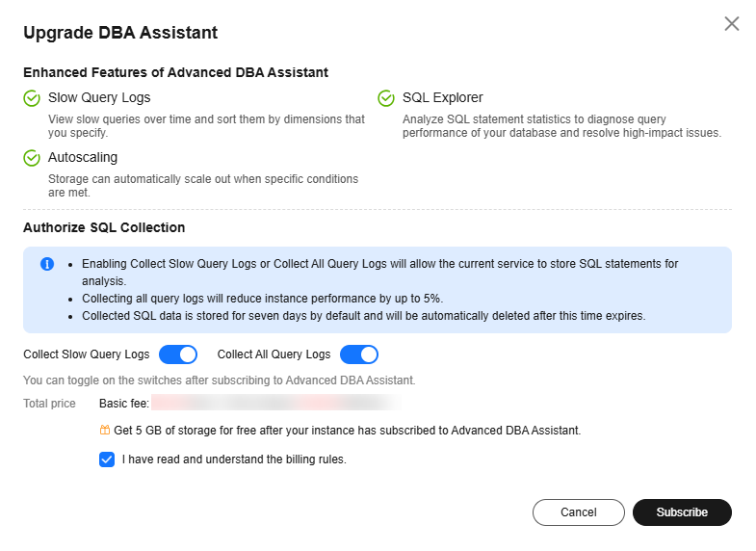Click the billing rules agreement text
756x551 pixels.
click(234, 459)
